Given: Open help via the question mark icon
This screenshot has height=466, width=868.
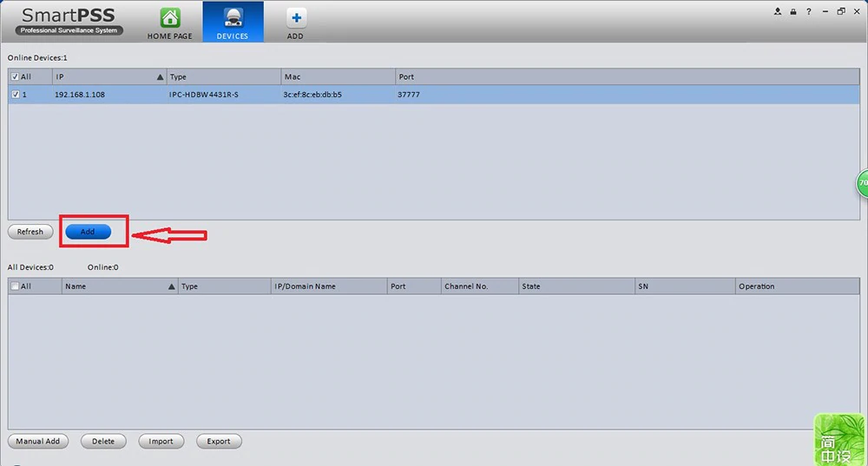Looking at the screenshot, I should (x=809, y=11).
